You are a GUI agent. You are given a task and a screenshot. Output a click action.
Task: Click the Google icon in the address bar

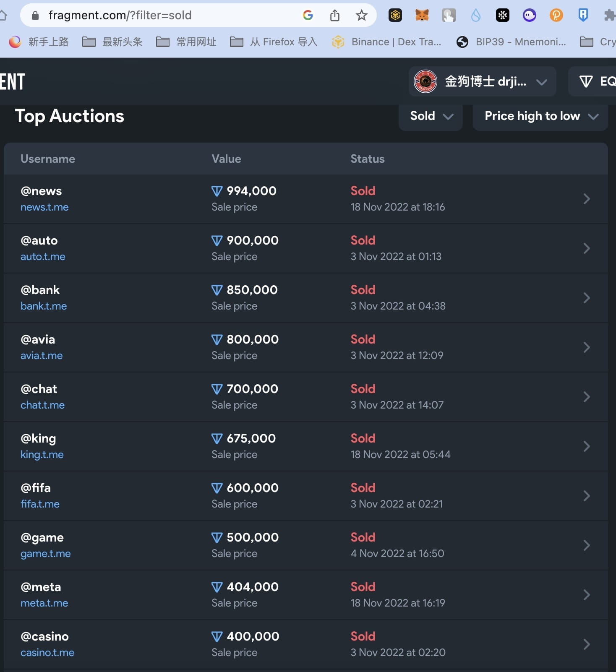(308, 15)
